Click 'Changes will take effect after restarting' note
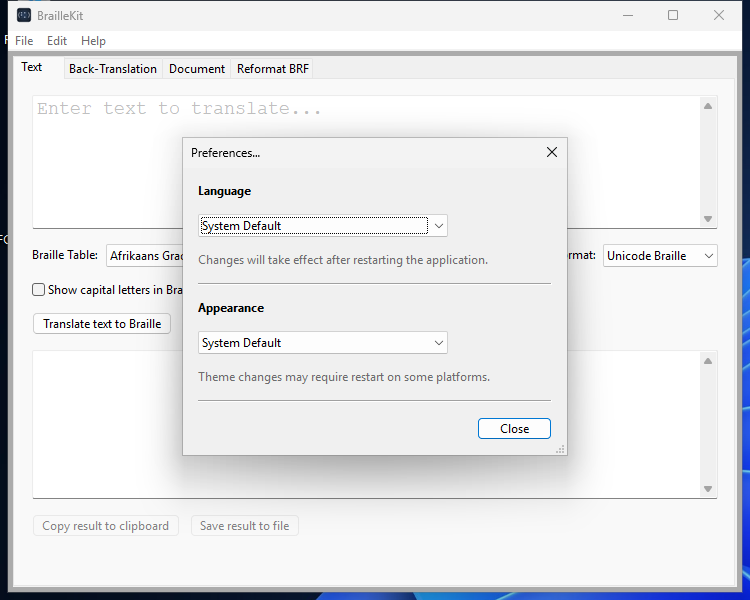The image size is (750, 600). pos(343,260)
